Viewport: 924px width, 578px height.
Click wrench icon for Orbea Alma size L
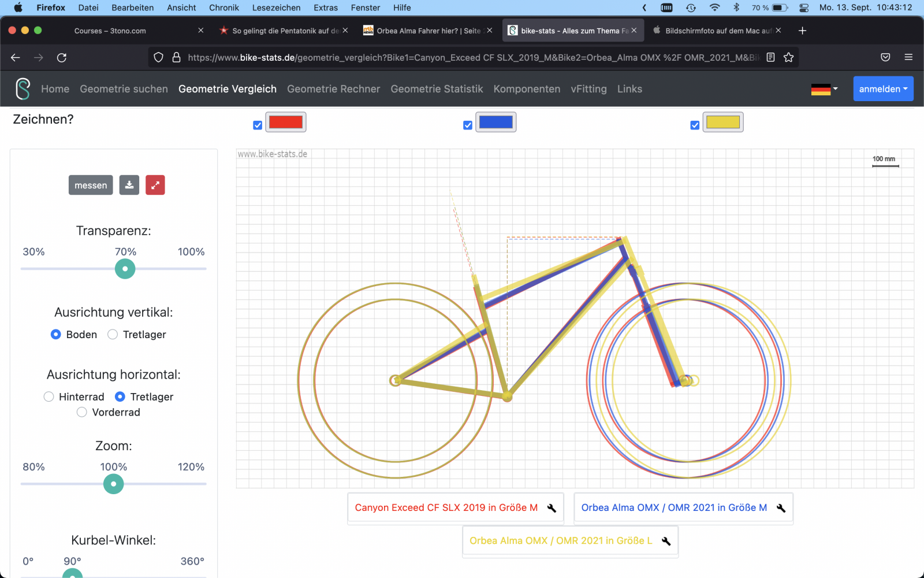[666, 541]
